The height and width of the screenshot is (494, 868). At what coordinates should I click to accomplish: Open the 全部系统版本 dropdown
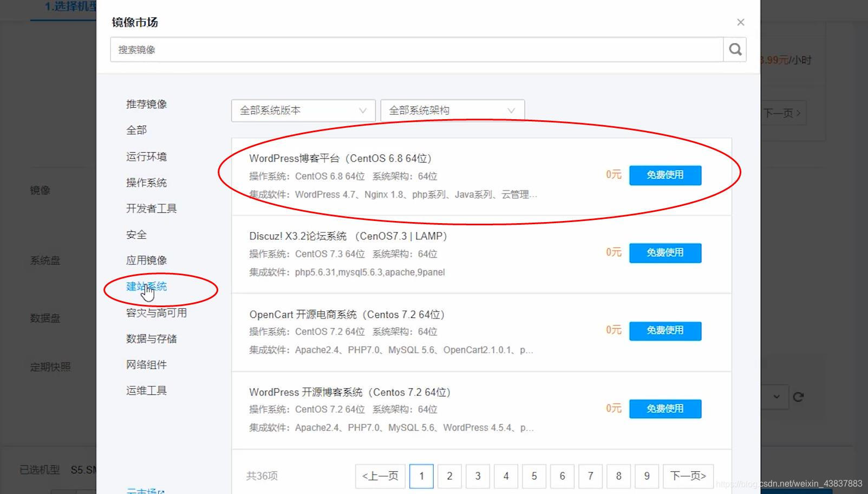point(303,110)
